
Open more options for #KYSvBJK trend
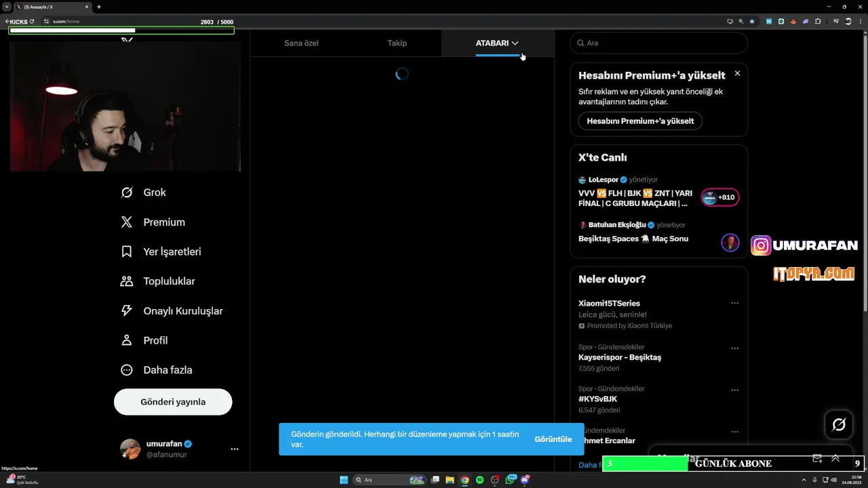(734, 390)
